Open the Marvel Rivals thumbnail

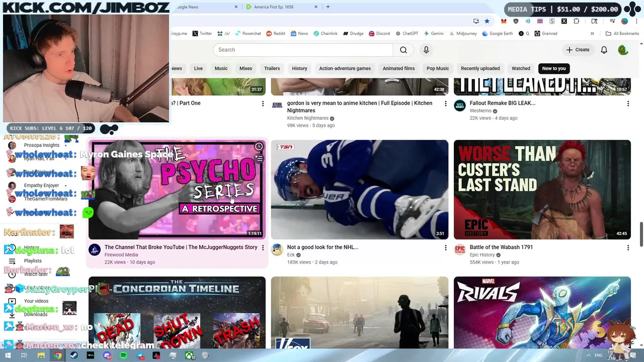[x=542, y=312]
